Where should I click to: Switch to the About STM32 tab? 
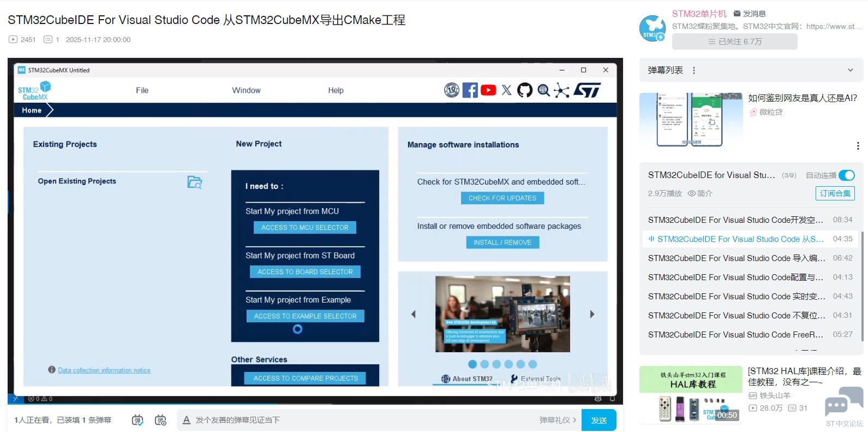[467, 378]
